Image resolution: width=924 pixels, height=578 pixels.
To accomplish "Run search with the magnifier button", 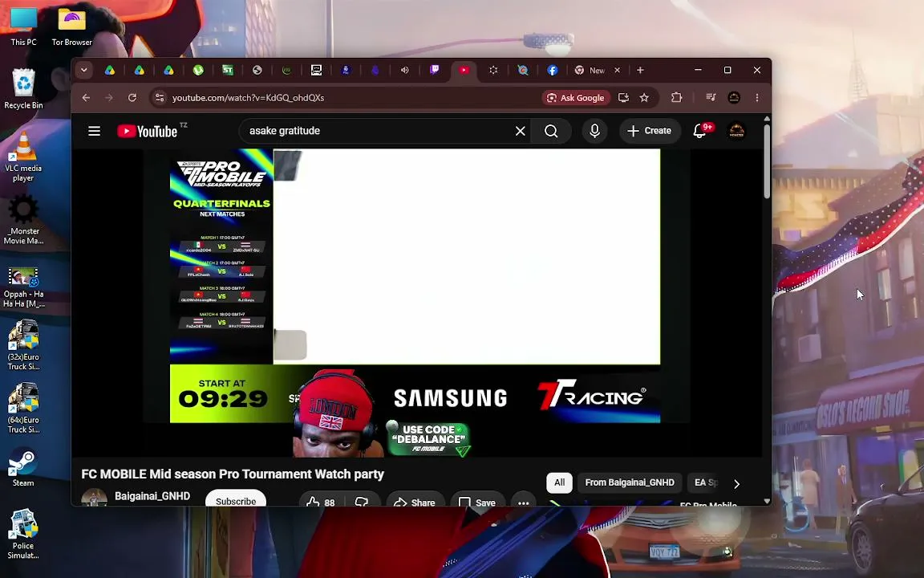I will [551, 131].
